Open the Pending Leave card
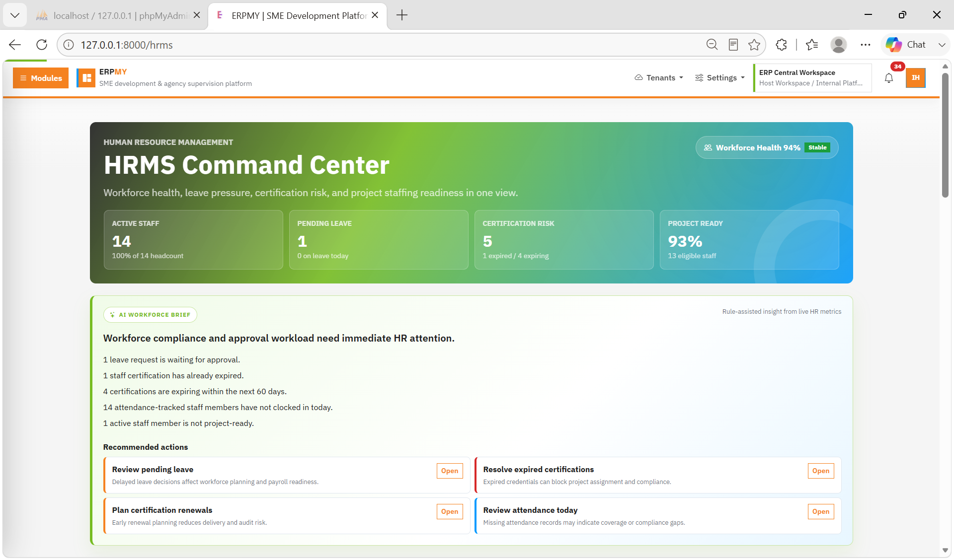Image resolution: width=954 pixels, height=560 pixels. (x=379, y=240)
